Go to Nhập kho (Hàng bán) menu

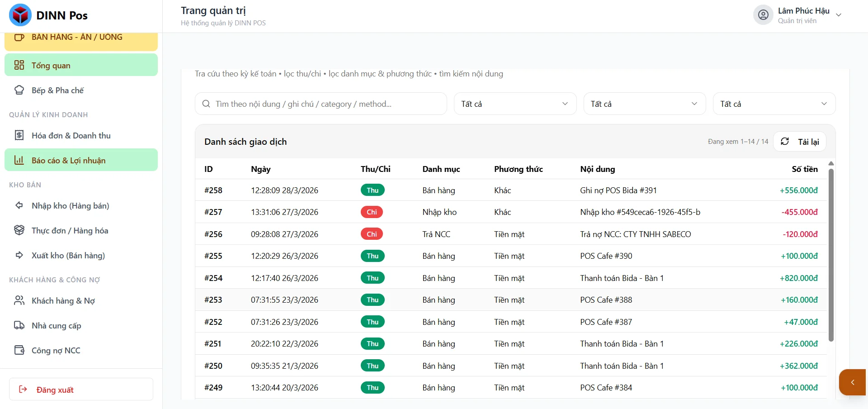70,205
